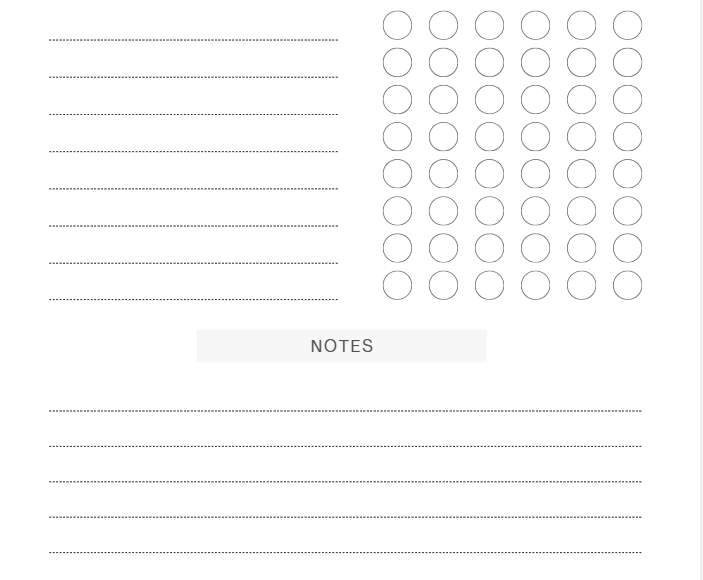The height and width of the screenshot is (580, 703).
Task: Check the fourth circle in the second row
Action: pos(535,62)
